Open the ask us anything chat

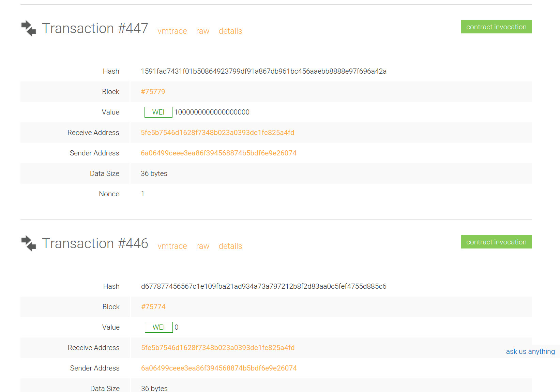tap(530, 351)
